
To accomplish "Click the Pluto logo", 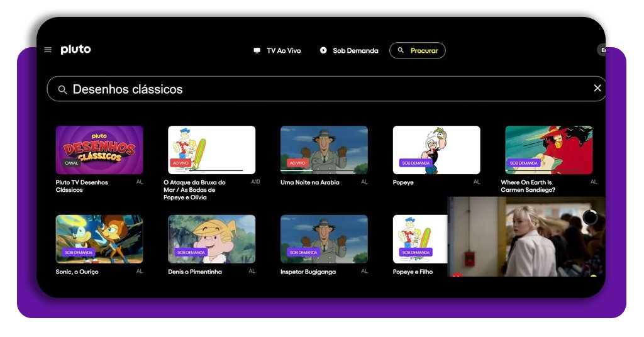I will pyautogui.click(x=75, y=50).
